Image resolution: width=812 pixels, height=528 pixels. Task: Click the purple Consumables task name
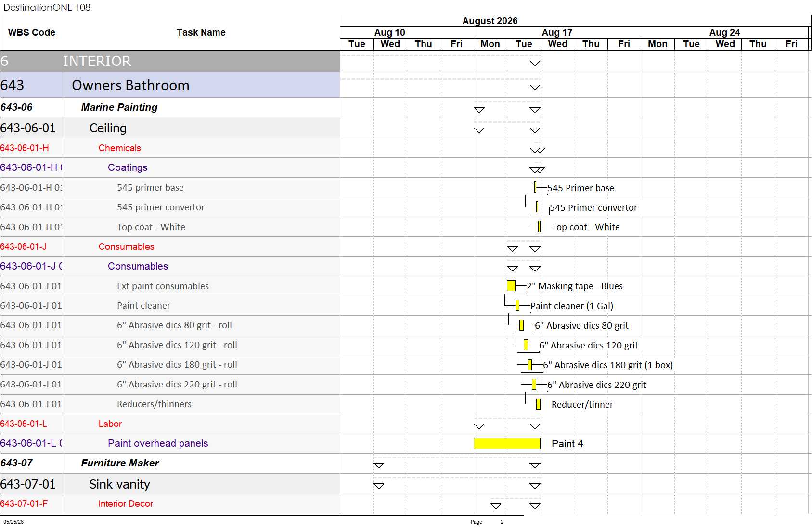coord(138,266)
